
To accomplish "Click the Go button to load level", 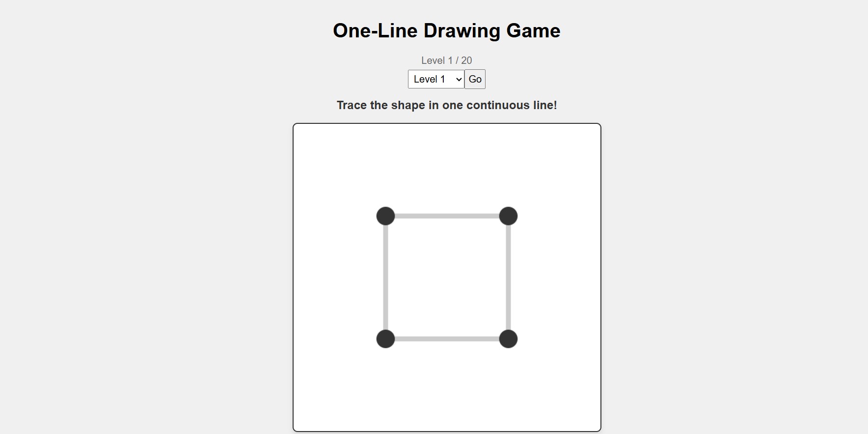I will pyautogui.click(x=474, y=79).
